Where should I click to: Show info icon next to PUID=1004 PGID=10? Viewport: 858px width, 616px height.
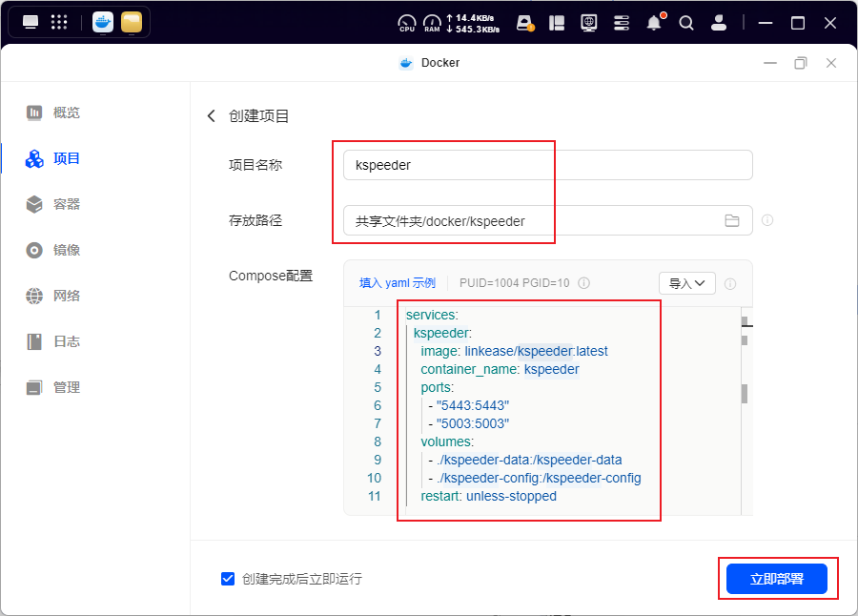tap(583, 283)
